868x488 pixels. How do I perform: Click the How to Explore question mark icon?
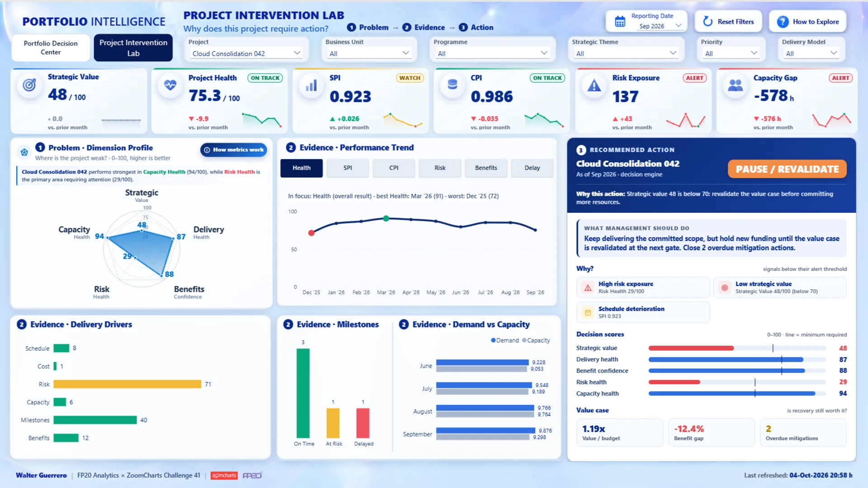[x=783, y=22]
